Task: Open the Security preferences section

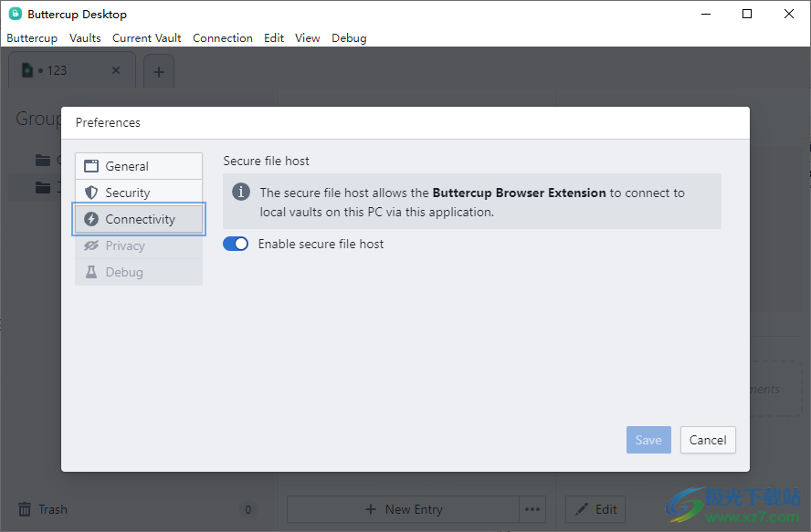Action: [x=139, y=193]
